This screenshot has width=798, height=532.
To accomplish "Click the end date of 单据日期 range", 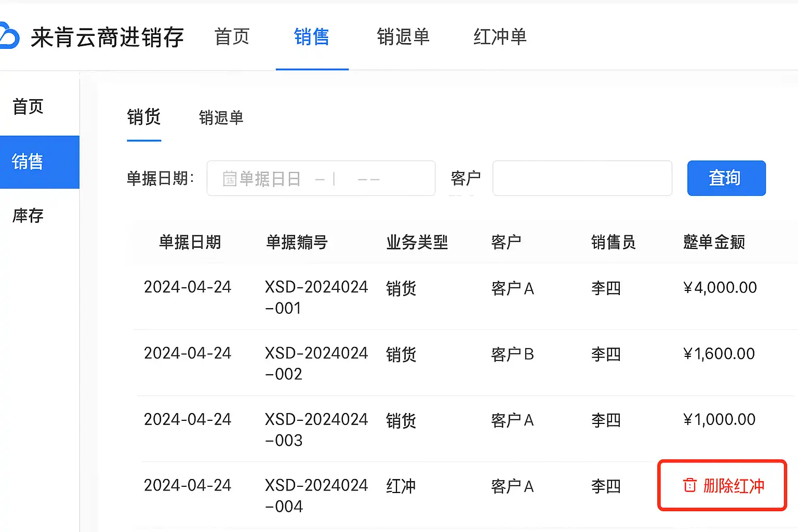I will pyautogui.click(x=369, y=179).
